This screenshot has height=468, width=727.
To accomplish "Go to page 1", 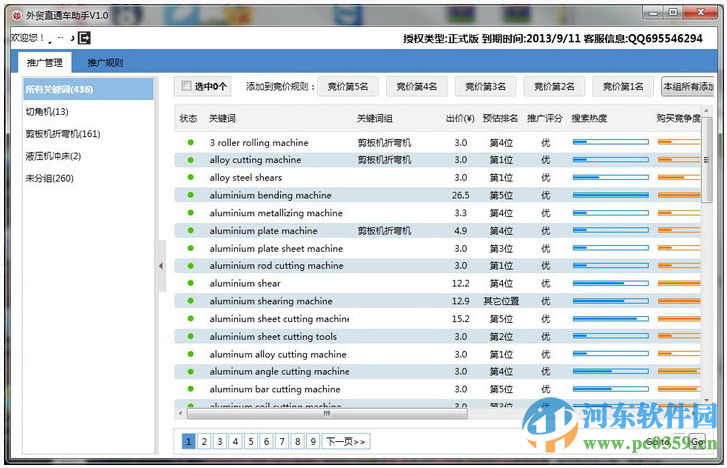I will point(188,442).
